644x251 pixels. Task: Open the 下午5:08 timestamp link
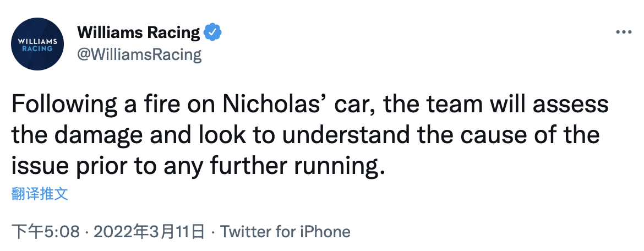47,231
